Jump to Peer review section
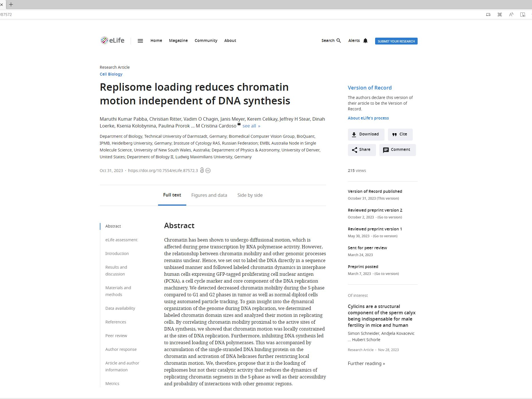532x399 pixels. (x=116, y=336)
